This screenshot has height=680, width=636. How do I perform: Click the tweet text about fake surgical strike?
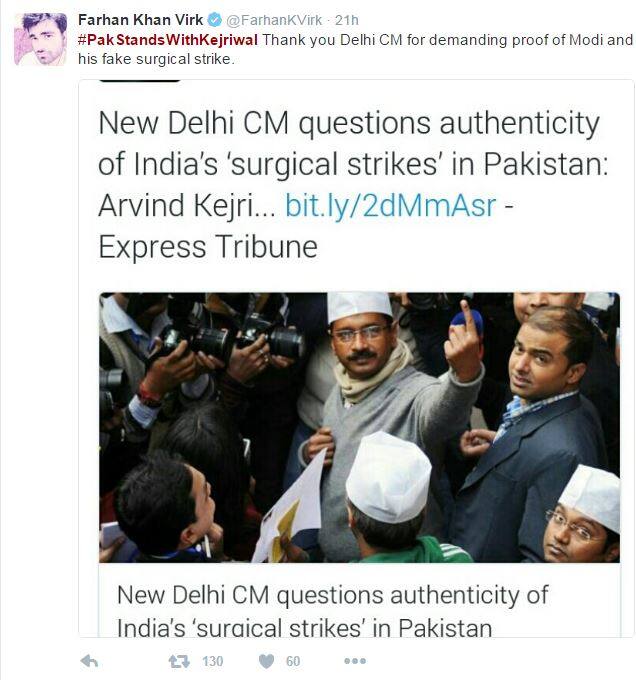[x=356, y=49]
